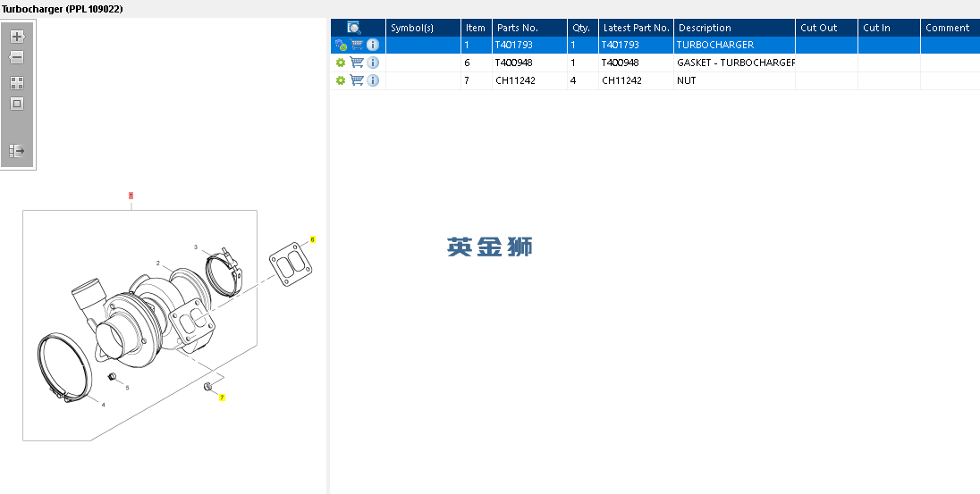Viewport: 980px width, 494px height.
Task: Click the search magnifier icon in table header
Action: click(354, 28)
